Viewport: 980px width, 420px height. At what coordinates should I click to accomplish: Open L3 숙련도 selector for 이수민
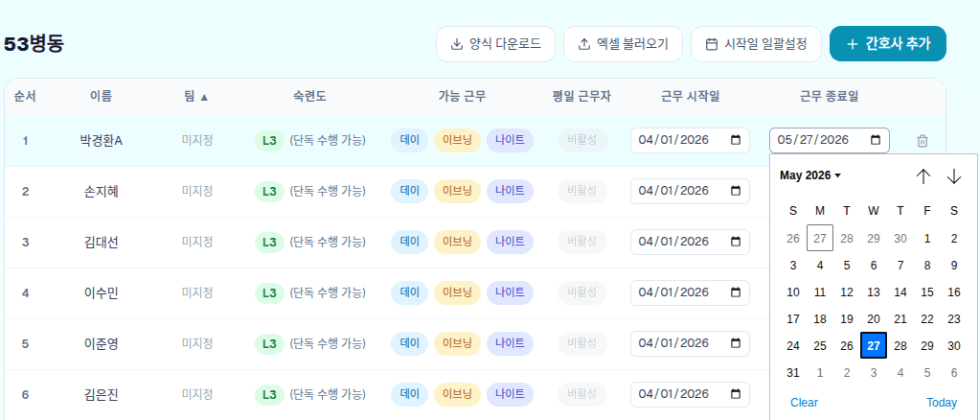coord(269,292)
